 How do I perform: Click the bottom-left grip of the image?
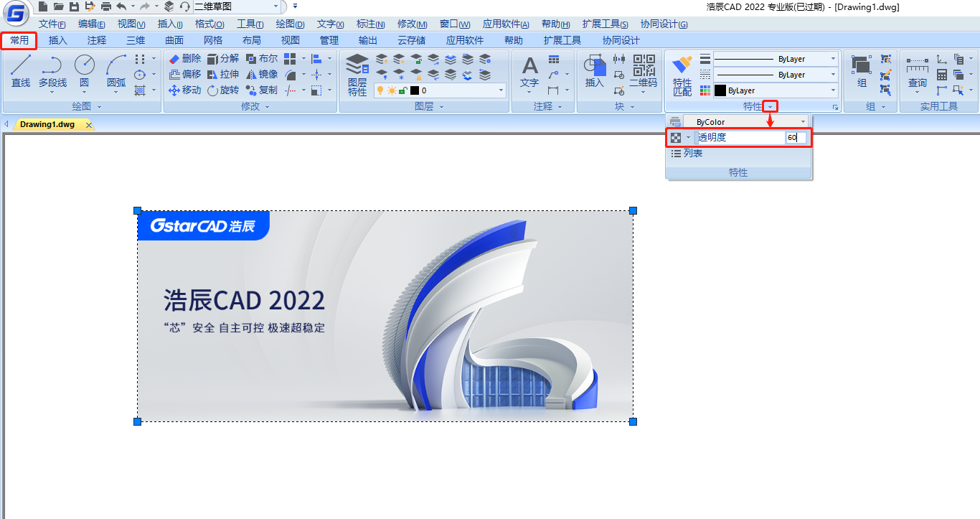click(x=138, y=421)
